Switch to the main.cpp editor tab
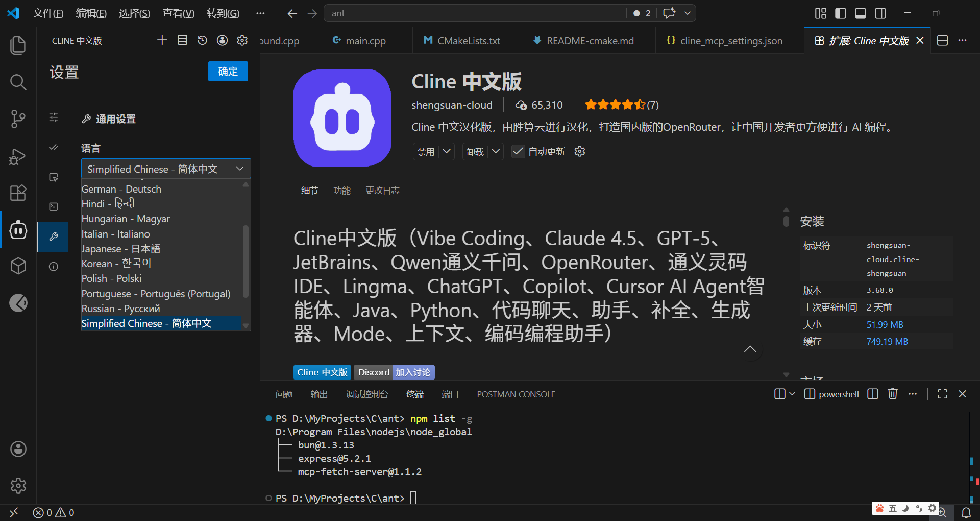The image size is (980, 521). tap(365, 41)
